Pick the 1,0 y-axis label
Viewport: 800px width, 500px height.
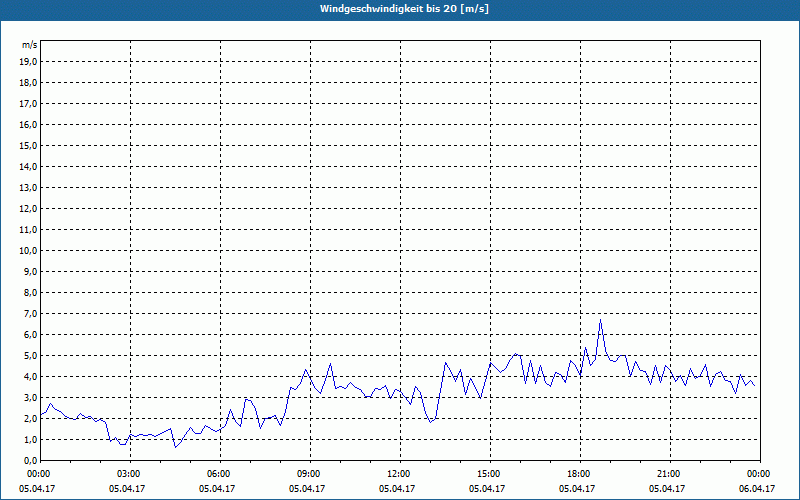tap(31, 439)
